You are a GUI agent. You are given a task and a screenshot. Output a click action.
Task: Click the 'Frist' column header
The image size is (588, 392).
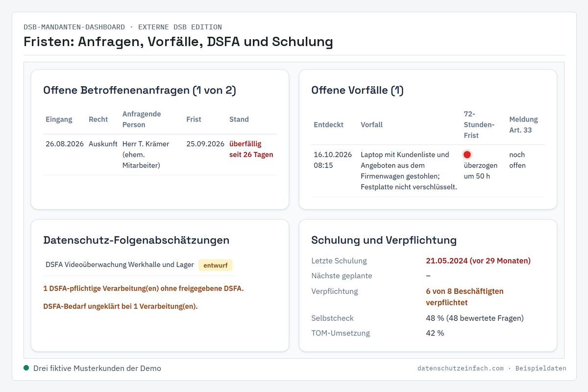point(194,119)
